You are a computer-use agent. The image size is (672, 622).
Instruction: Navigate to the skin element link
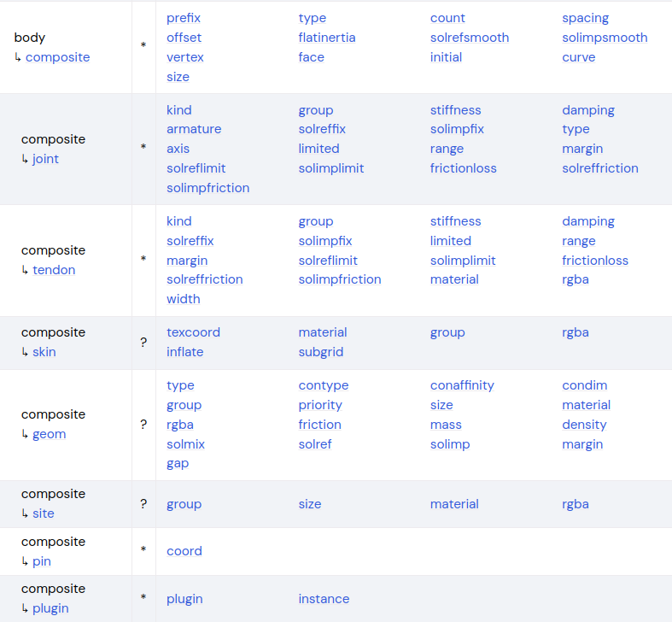pos(44,352)
